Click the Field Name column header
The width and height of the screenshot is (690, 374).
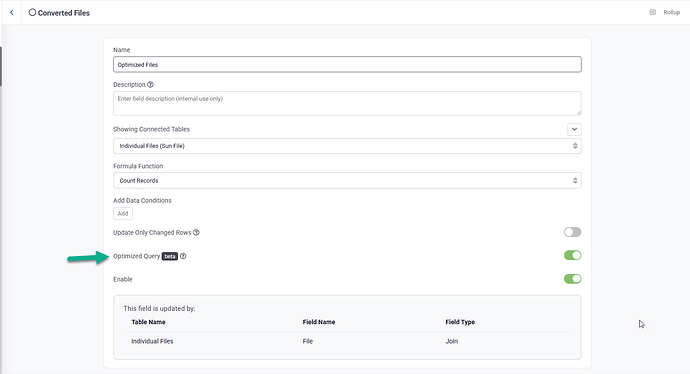(x=319, y=322)
